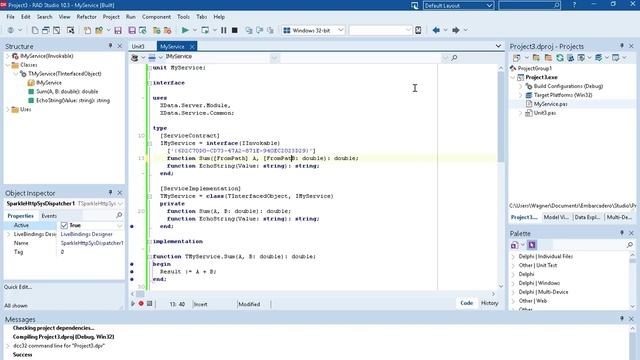Screen dimensions: 640x360
Task: Open the Component menu
Action: tap(156, 17)
